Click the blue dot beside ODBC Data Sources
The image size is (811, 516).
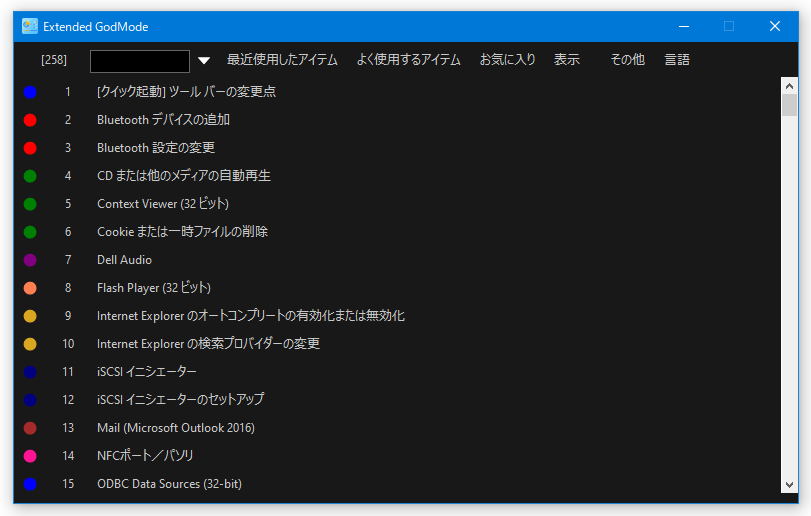point(30,483)
